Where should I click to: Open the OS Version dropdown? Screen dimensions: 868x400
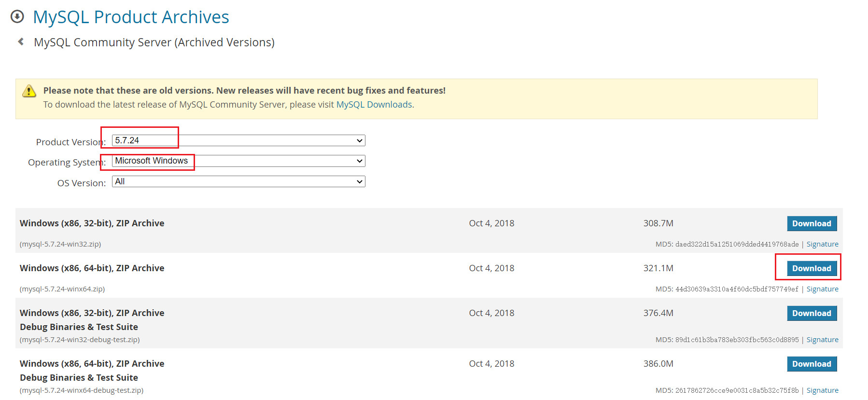pos(238,181)
